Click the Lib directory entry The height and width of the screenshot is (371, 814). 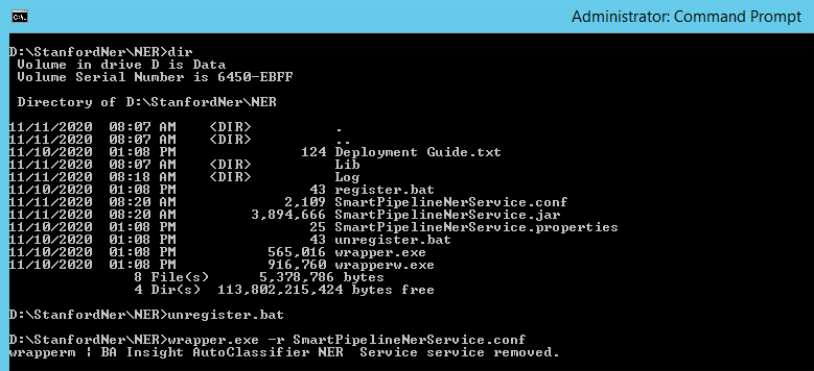tap(348, 165)
